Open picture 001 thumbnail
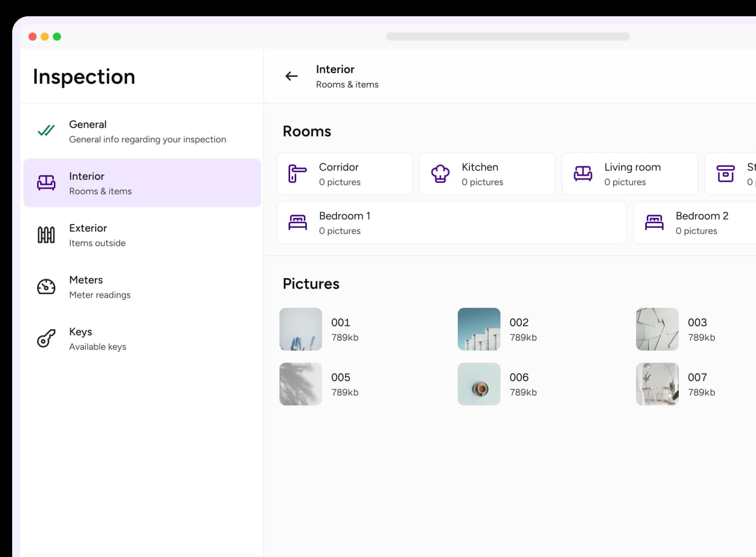This screenshot has width=756, height=557. coord(300,329)
